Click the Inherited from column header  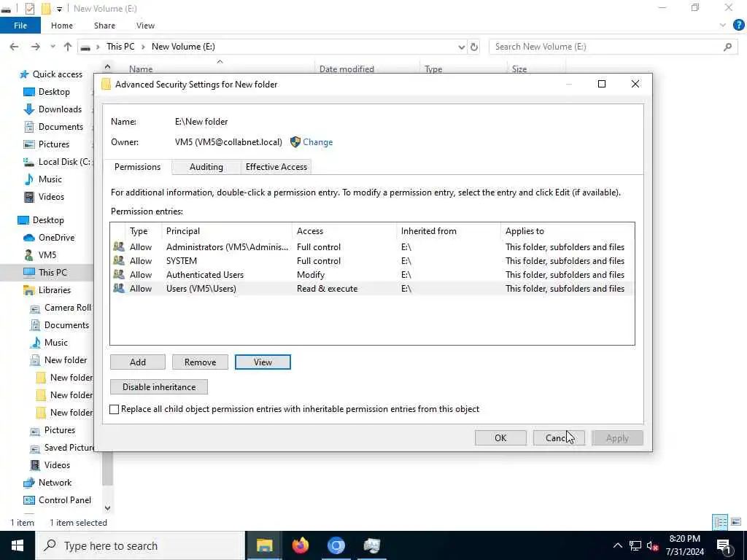pyautogui.click(x=449, y=231)
